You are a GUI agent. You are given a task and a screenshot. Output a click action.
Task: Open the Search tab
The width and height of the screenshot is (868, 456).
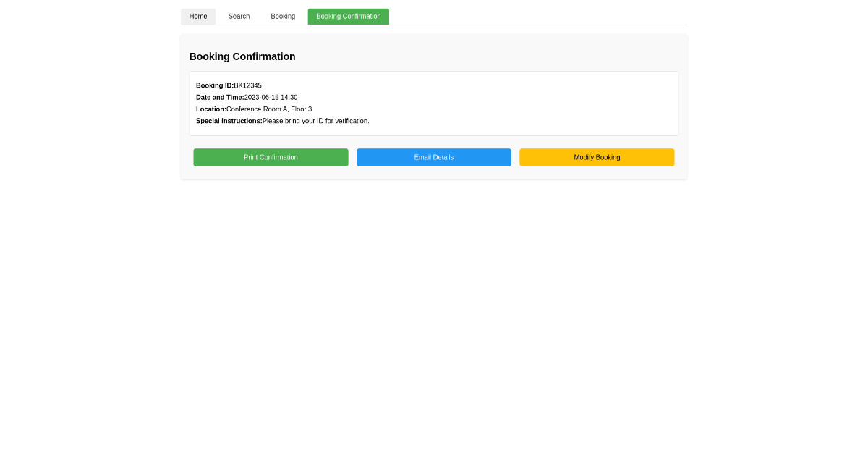click(239, 16)
